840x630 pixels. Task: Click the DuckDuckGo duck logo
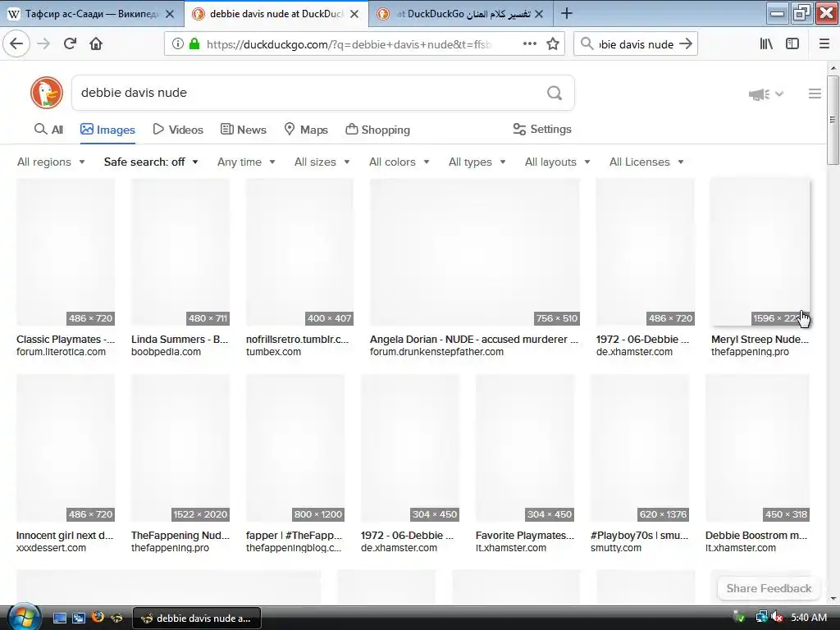pos(47,93)
